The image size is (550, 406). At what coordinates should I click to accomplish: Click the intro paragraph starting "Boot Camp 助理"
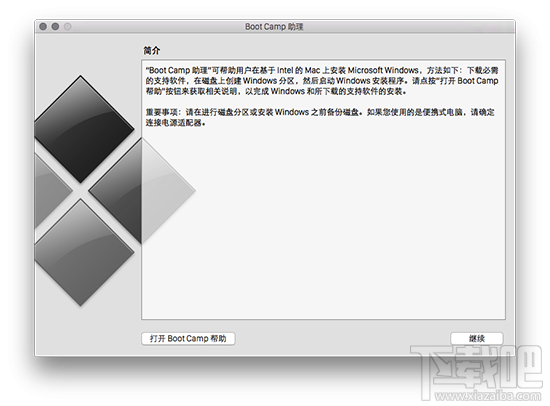(x=322, y=81)
